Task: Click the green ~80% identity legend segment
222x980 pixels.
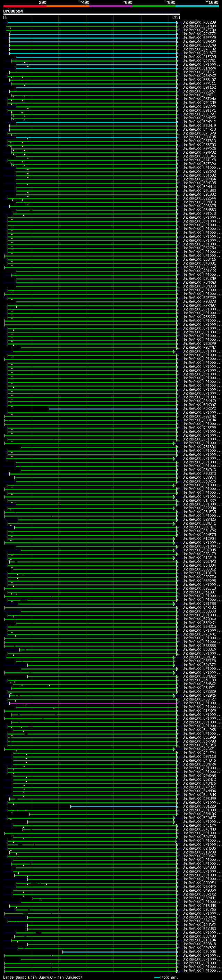Action: coord(154,6)
